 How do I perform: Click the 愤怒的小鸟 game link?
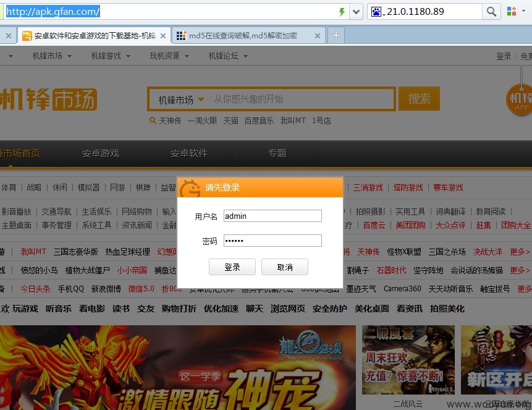[39, 270]
